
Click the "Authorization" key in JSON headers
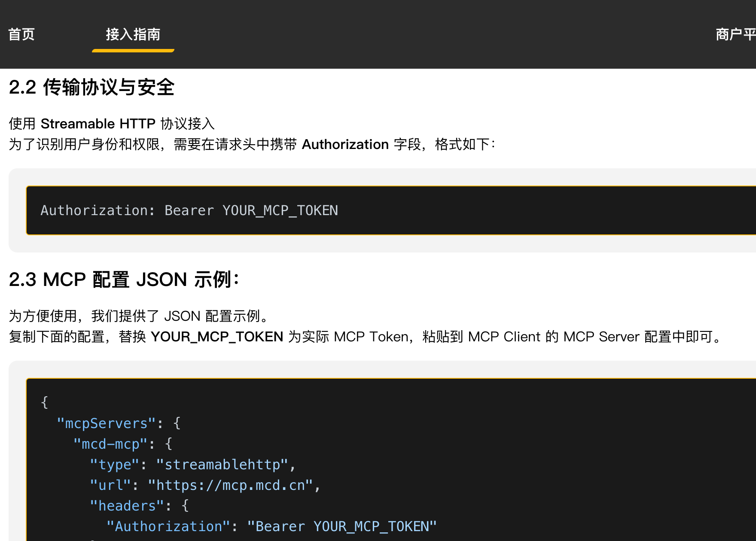tap(168, 526)
